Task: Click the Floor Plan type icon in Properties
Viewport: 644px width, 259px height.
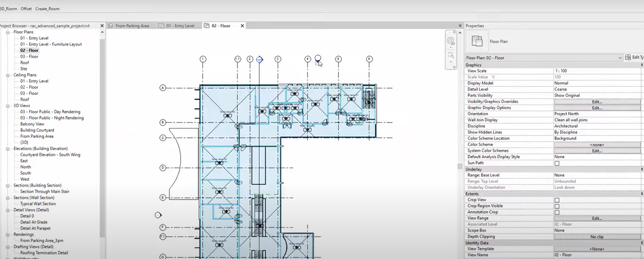Action: point(477,41)
